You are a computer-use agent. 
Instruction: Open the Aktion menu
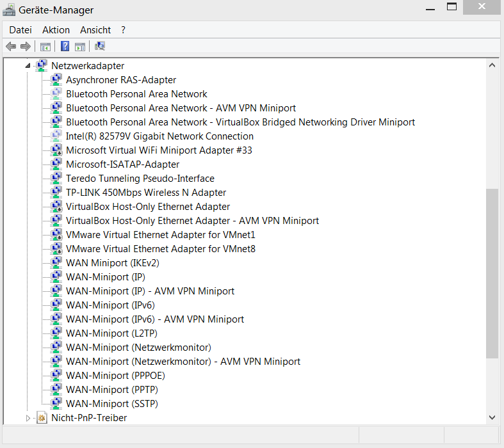[x=56, y=30]
